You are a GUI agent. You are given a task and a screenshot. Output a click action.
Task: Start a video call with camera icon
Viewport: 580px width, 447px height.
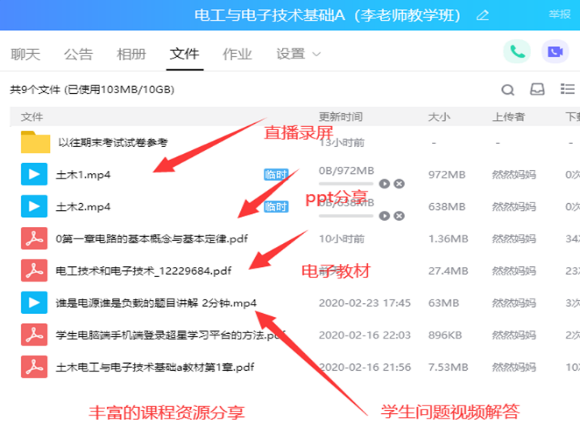coord(555,52)
